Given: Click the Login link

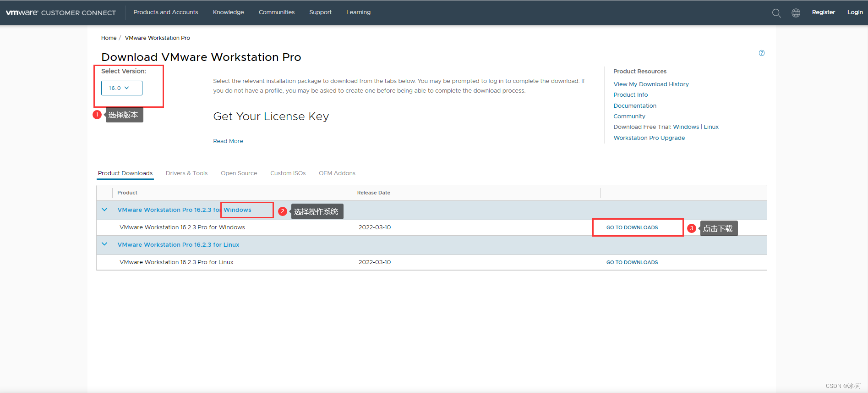Looking at the screenshot, I should coord(855,12).
